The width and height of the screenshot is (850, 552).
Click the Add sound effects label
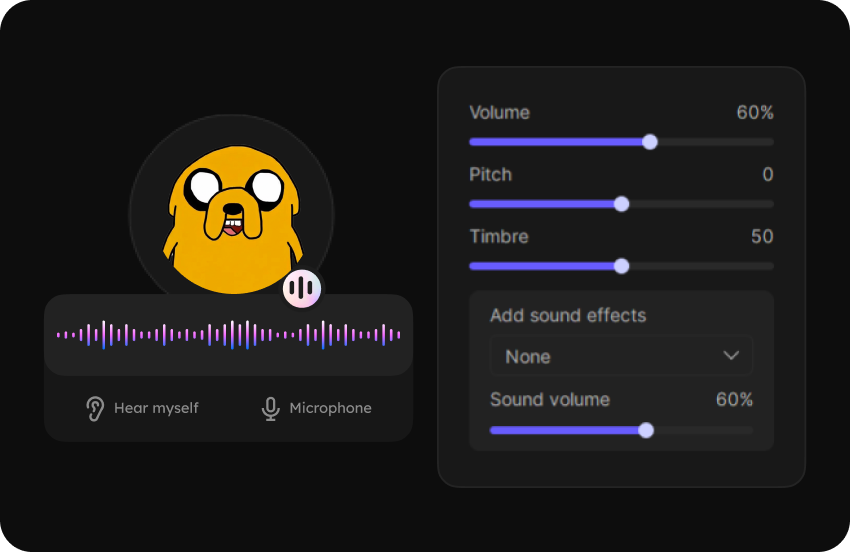pos(568,316)
